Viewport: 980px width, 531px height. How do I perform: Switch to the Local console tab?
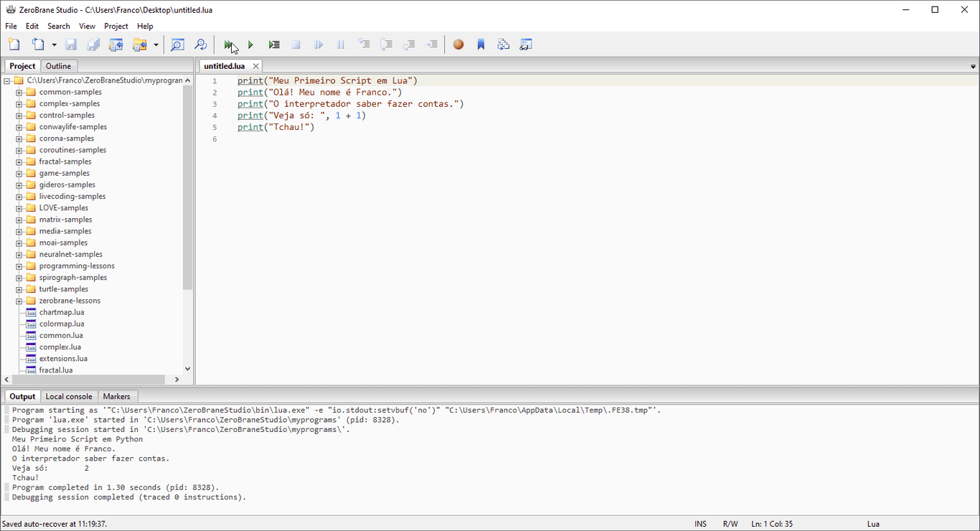click(69, 396)
